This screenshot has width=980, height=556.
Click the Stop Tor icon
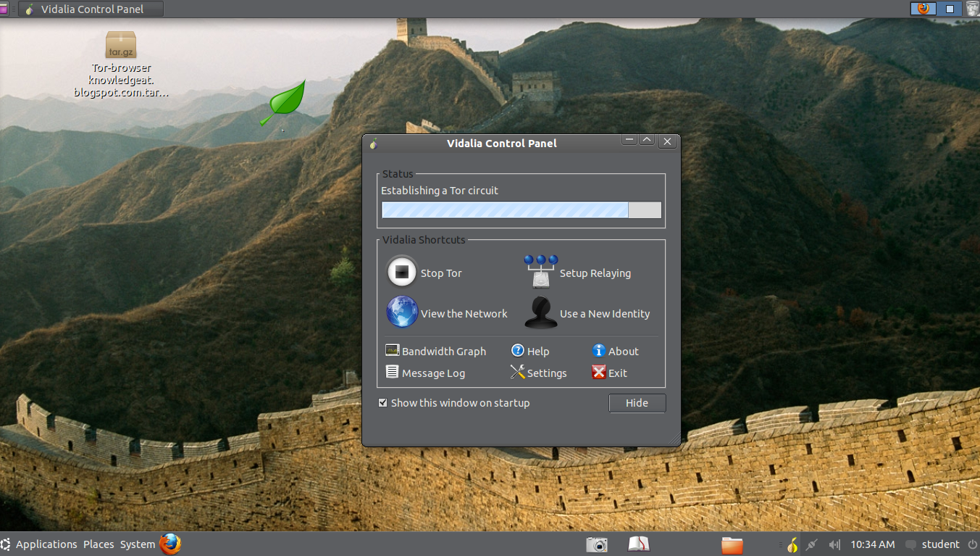(401, 273)
